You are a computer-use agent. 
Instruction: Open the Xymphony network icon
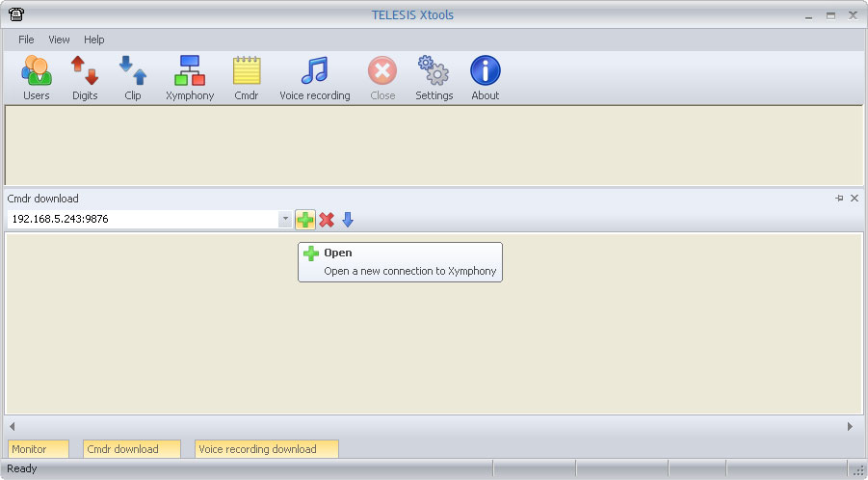(190, 77)
